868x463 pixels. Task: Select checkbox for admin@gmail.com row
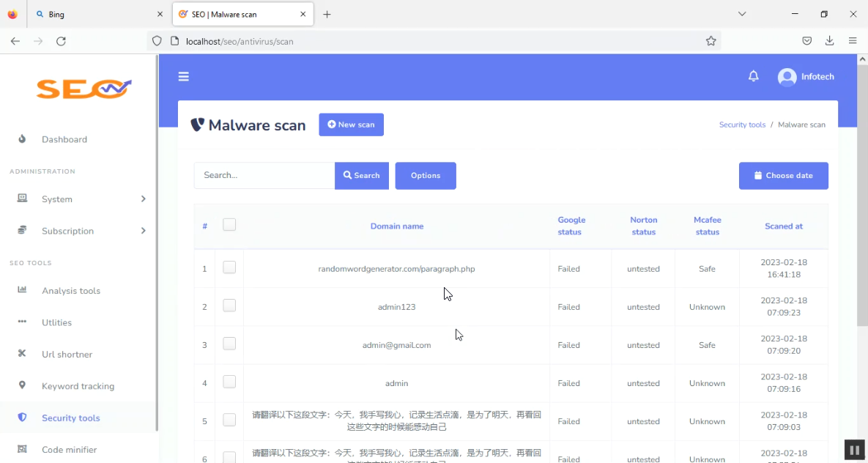(229, 344)
